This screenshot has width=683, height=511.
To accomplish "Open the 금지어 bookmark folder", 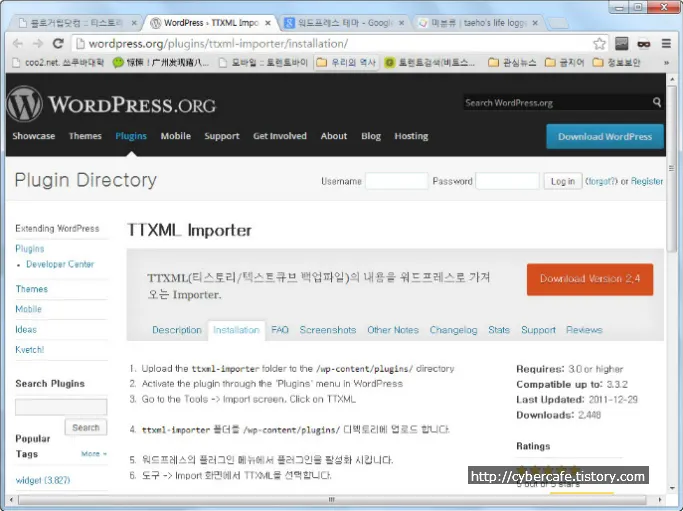I will (x=565, y=63).
